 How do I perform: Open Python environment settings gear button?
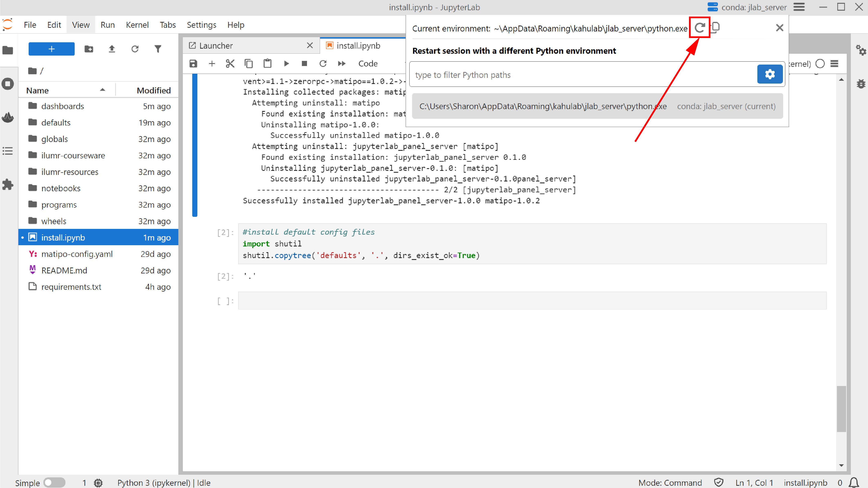pyautogui.click(x=770, y=74)
